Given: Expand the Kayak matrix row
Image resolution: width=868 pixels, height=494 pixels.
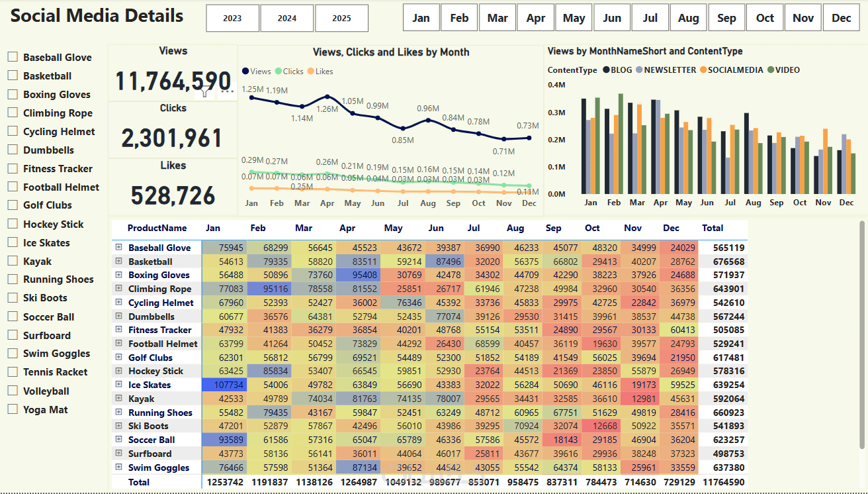Looking at the screenshot, I should [x=119, y=398].
